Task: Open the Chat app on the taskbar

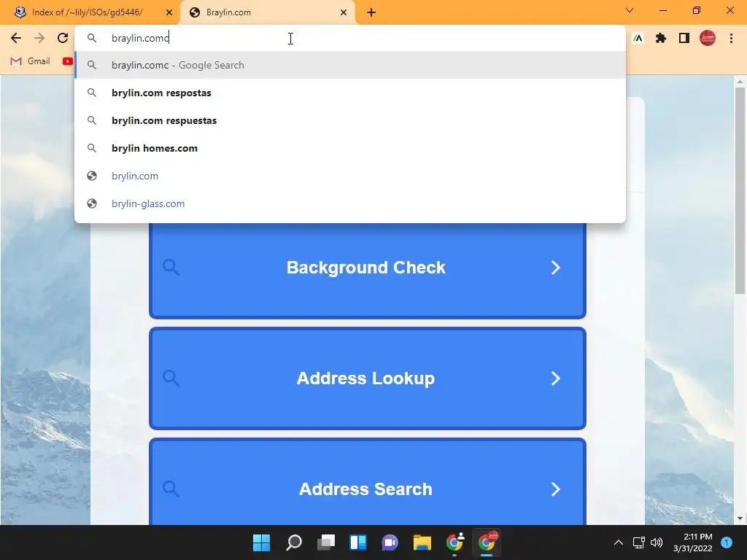Action: point(390,542)
